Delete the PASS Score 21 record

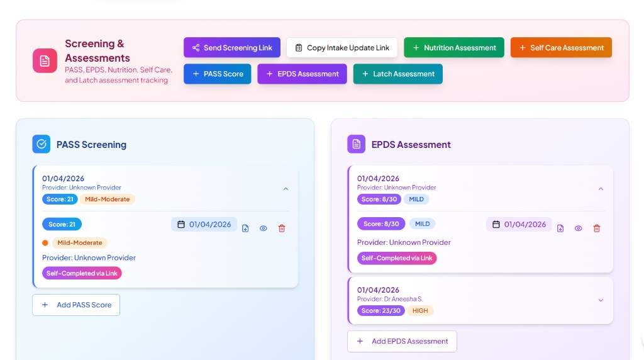coord(282,228)
